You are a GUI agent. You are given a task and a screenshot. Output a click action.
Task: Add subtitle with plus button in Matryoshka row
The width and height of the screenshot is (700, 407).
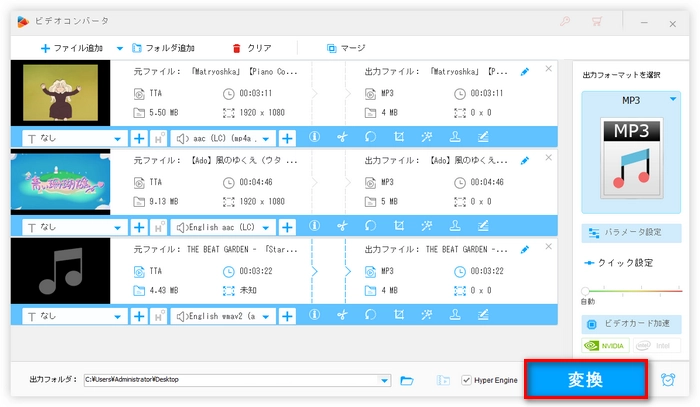click(x=139, y=138)
